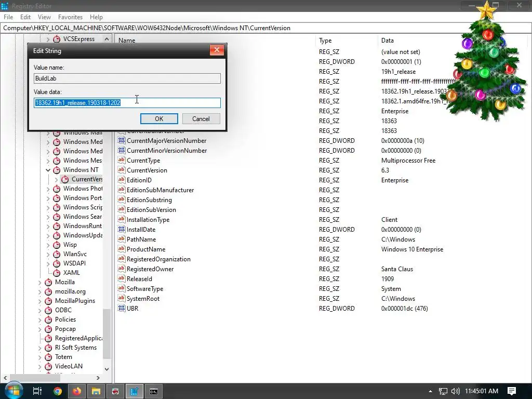This screenshot has height=399, width=532.
Task: Click the tree horizontal scroll right arrow
Action: click(98, 378)
